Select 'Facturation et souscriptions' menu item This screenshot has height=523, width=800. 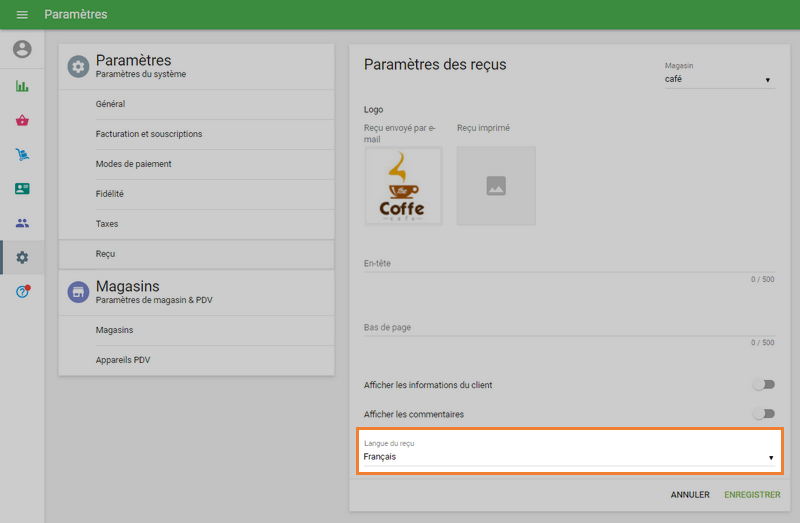click(x=149, y=134)
